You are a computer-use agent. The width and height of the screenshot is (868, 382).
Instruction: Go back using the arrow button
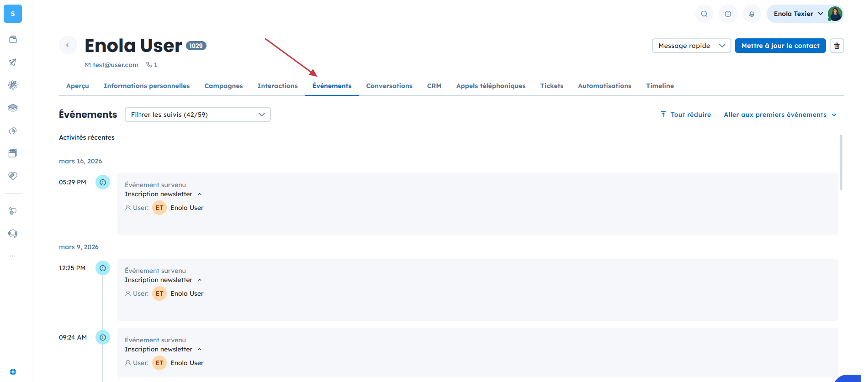click(x=68, y=45)
